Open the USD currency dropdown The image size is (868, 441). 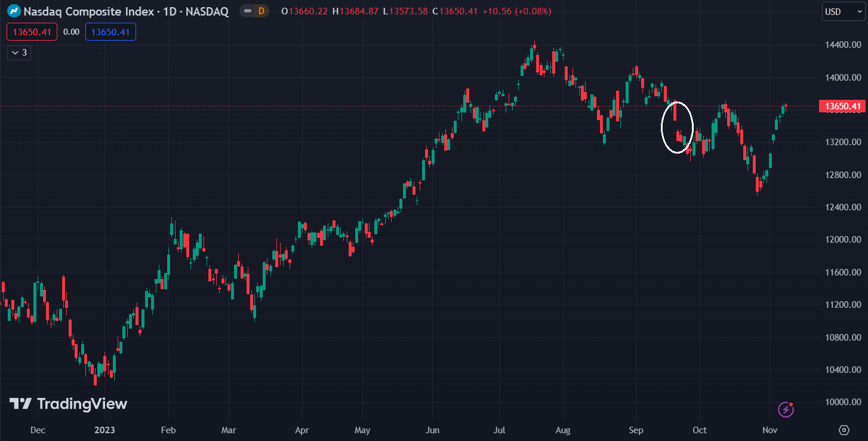(844, 12)
